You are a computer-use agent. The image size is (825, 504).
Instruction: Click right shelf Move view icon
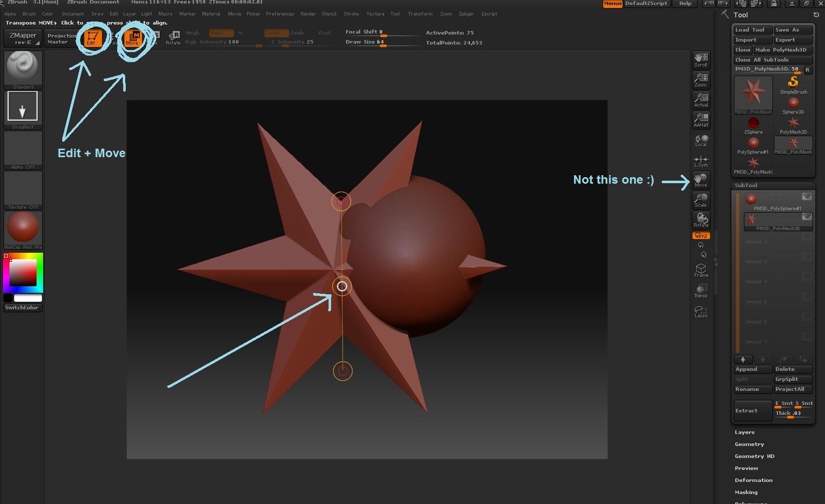[x=701, y=180]
